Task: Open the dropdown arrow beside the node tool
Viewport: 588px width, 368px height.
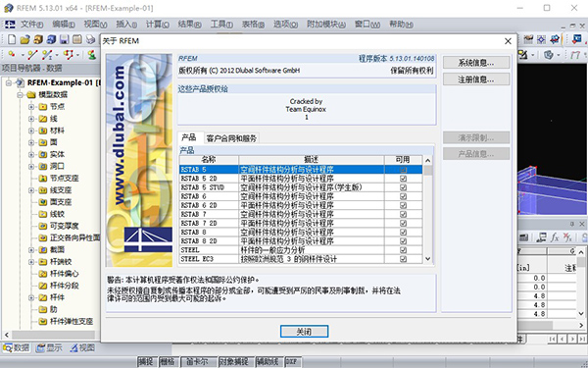Action: [22, 55]
